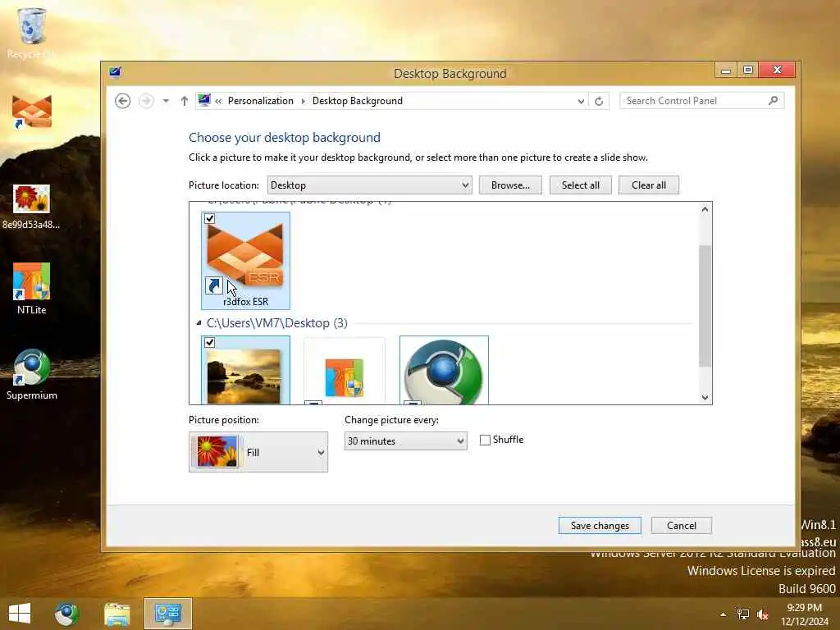Open the recent locations dropdown arrow
Image resolution: width=840 pixels, height=630 pixels.
pos(166,101)
